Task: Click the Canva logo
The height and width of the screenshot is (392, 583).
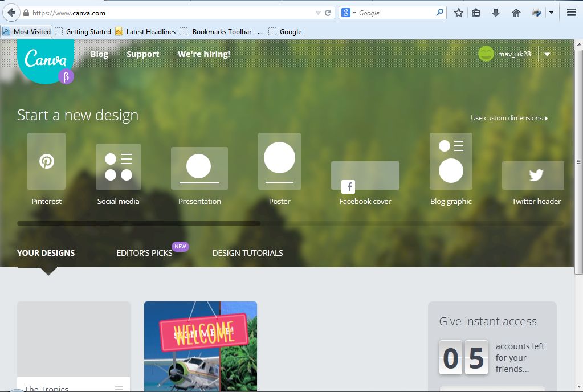Action: (x=46, y=60)
